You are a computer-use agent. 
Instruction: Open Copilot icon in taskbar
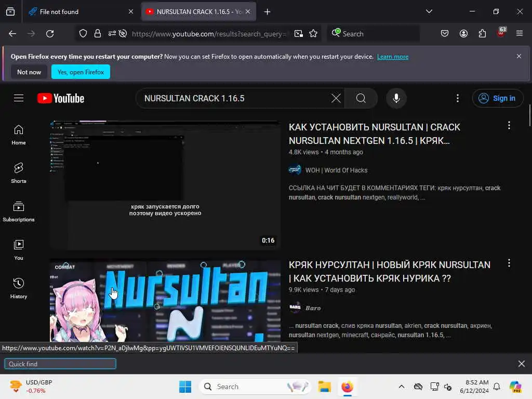515,387
